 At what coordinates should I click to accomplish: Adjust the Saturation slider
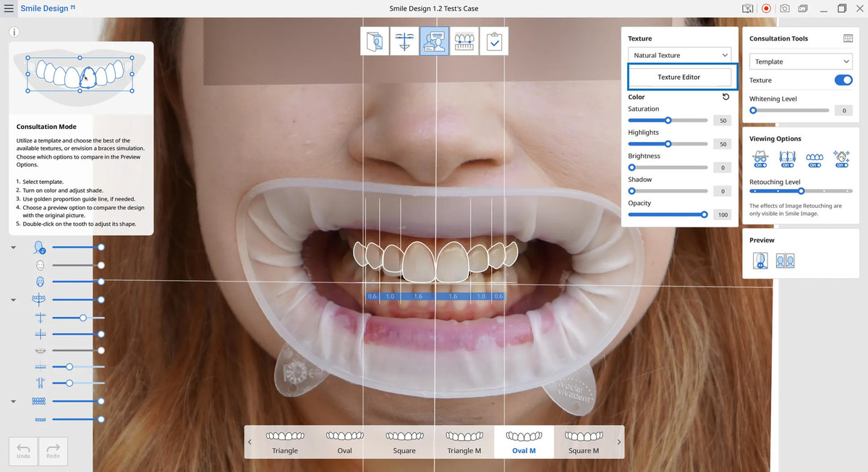[668, 120]
